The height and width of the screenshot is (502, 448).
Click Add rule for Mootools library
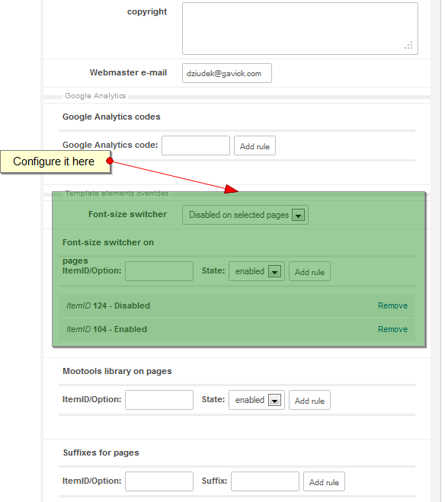pos(309,400)
